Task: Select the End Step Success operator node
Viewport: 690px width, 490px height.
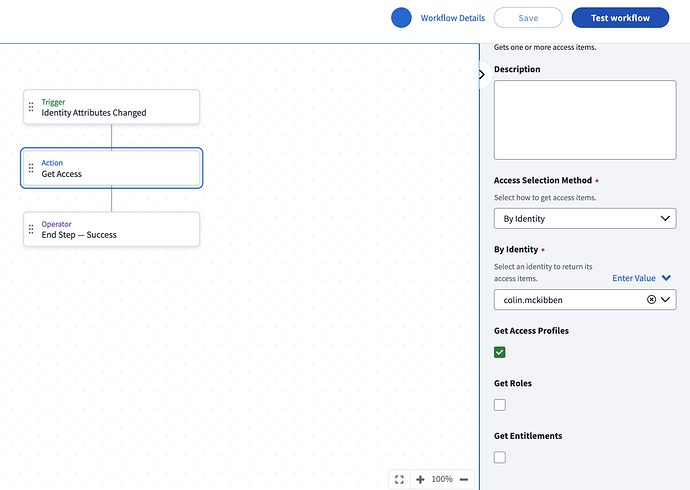Action: pos(111,229)
